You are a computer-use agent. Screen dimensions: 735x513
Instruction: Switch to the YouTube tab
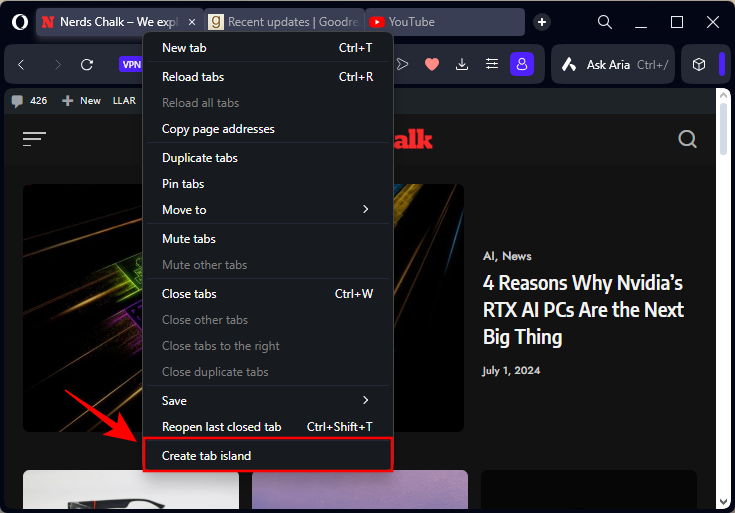(x=444, y=22)
